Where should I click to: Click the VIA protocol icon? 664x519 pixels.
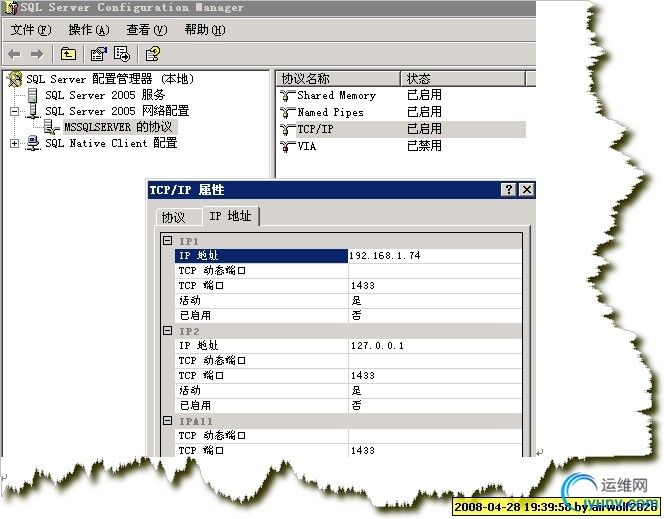pyautogui.click(x=287, y=146)
